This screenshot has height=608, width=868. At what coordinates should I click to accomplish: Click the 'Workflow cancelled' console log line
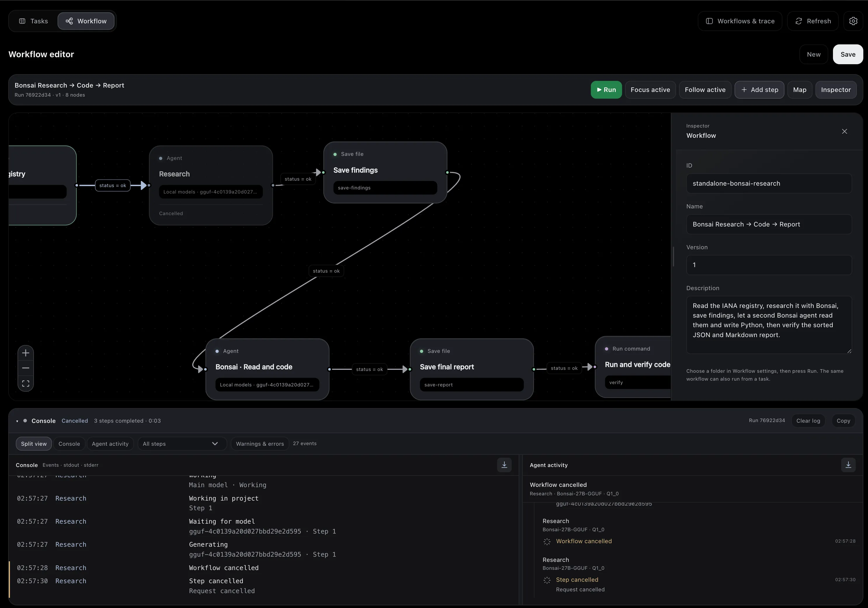click(x=224, y=568)
